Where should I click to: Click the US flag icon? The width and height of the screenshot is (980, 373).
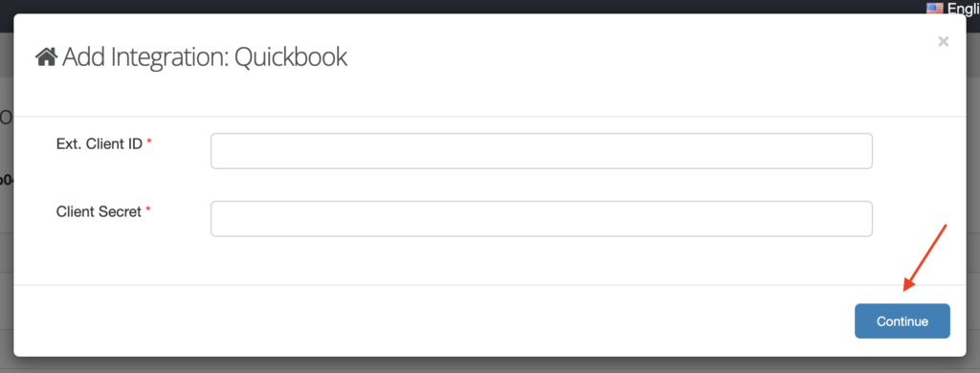pos(935,8)
